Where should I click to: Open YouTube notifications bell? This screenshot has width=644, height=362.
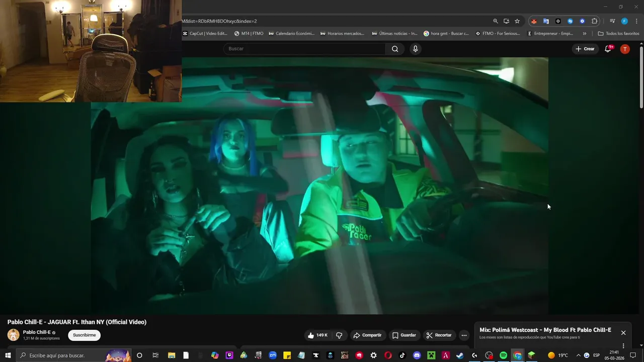coord(608,49)
